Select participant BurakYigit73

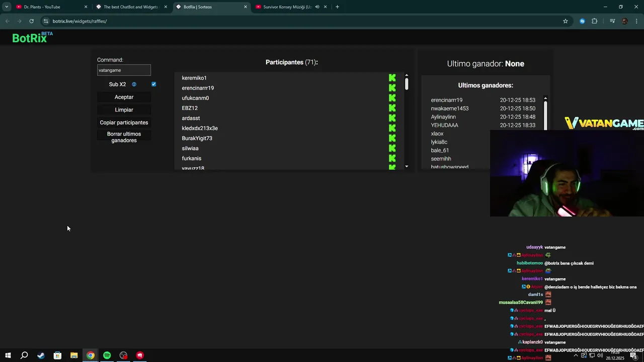tap(197, 138)
